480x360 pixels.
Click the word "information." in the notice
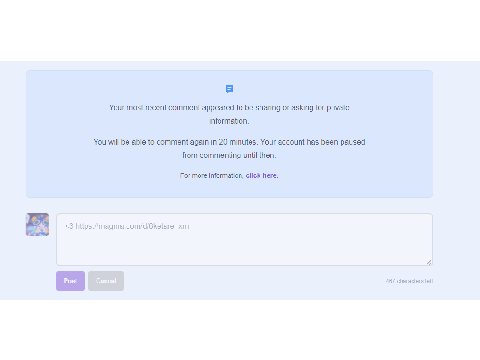point(229,121)
